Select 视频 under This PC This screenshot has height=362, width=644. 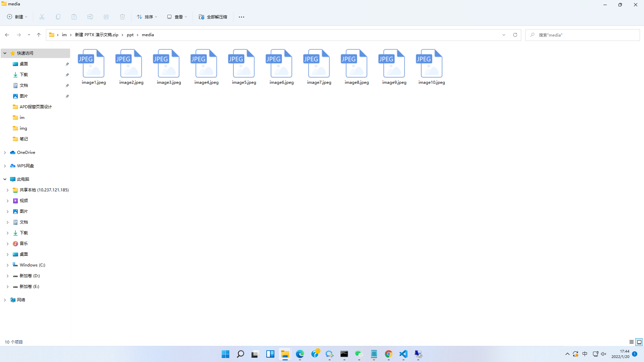[24, 201]
